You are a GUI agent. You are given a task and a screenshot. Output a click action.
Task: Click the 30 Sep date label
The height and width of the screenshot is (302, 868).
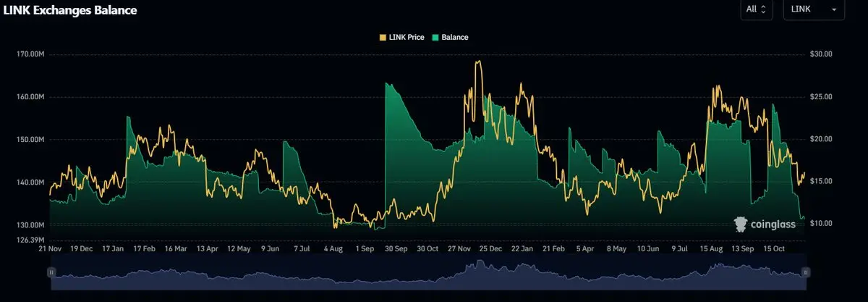pyautogui.click(x=396, y=248)
